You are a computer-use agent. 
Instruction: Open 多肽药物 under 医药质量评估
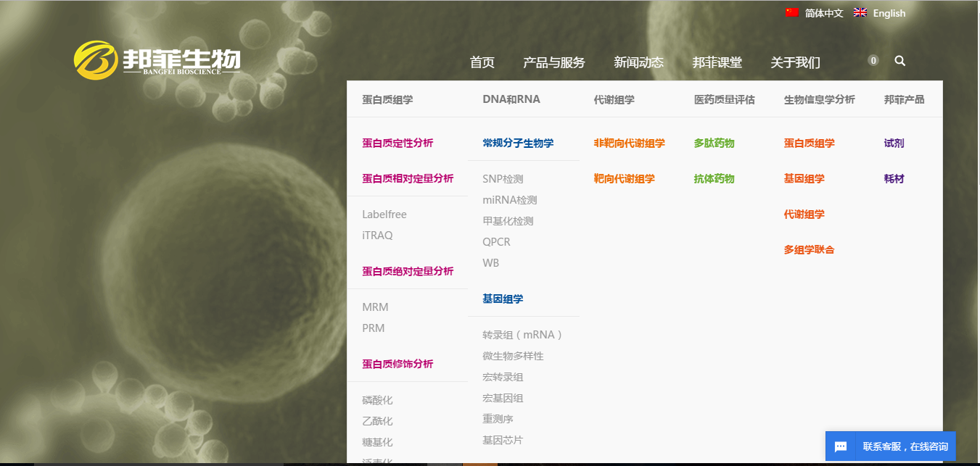(714, 143)
